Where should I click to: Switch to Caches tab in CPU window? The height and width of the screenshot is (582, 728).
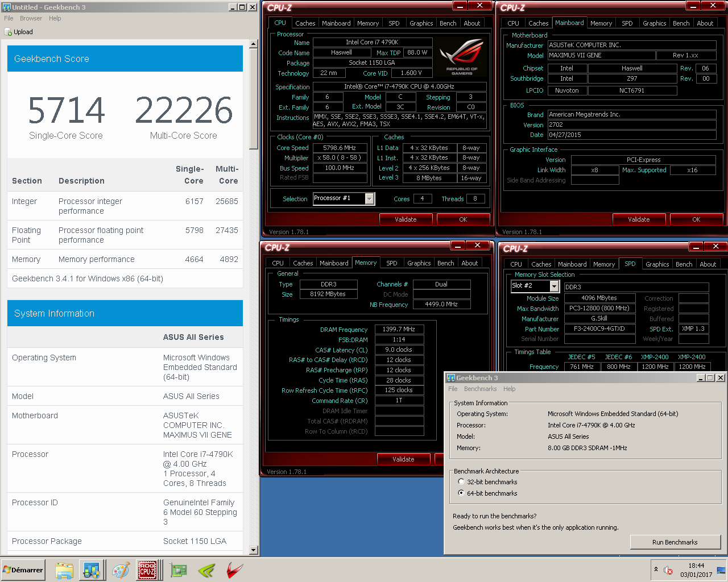click(x=305, y=23)
